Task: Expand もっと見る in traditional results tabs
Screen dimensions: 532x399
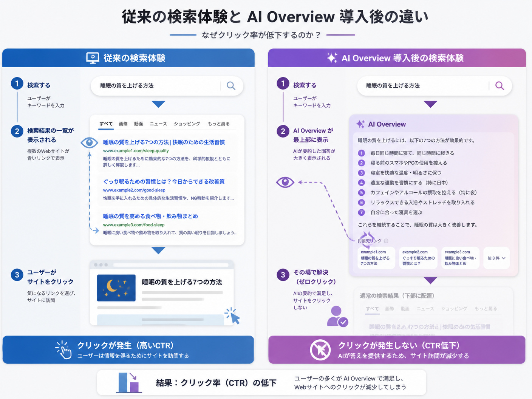Action: 218,124
